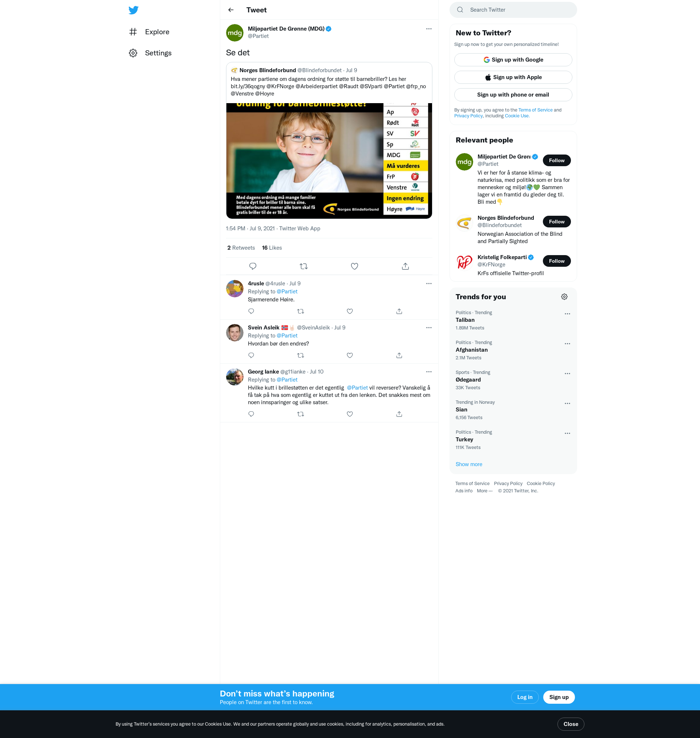Open Settings from the sidebar
The height and width of the screenshot is (738, 700).
150,53
